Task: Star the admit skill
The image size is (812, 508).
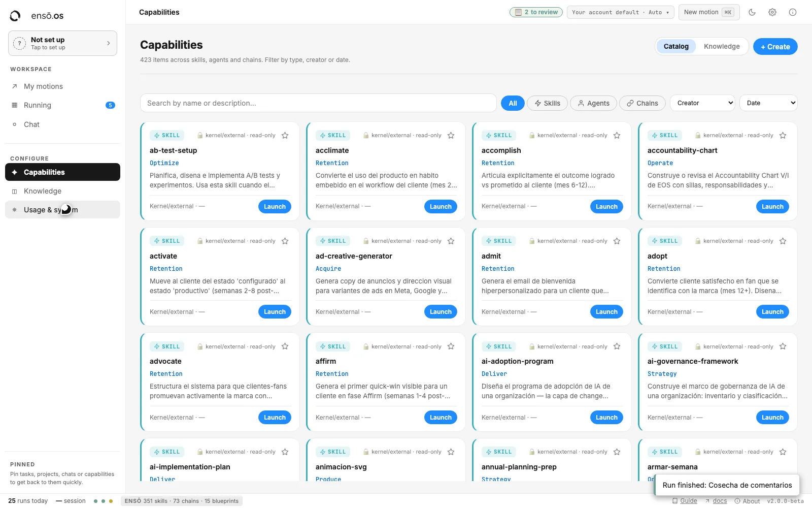Action: pyautogui.click(x=617, y=241)
